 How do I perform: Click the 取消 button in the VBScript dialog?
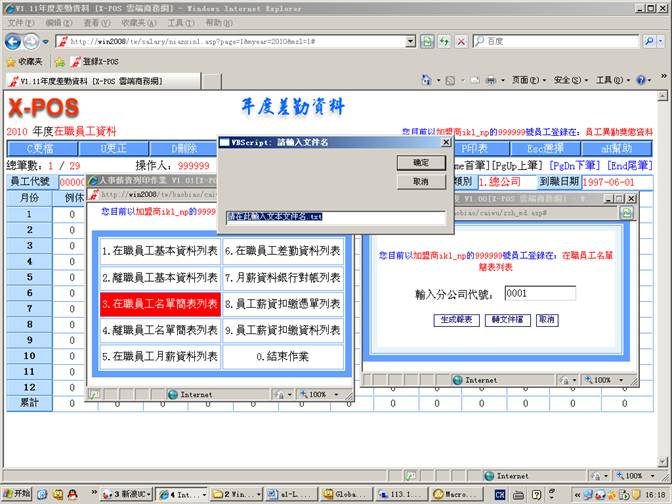point(420,182)
